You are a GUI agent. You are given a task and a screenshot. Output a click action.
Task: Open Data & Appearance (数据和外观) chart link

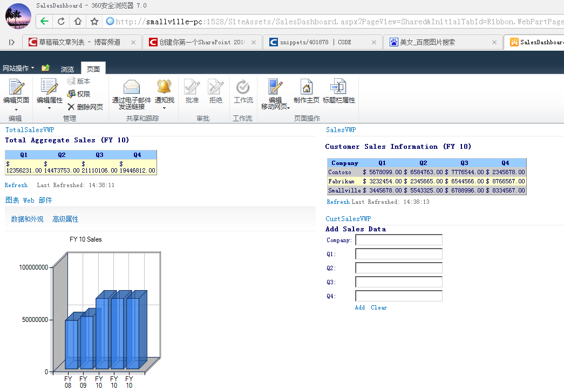27,219
